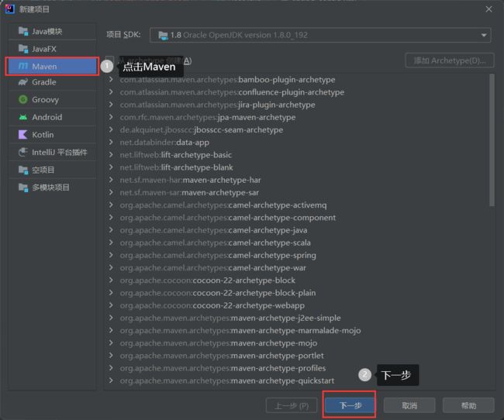Screen dimensions: 504x420
Task: Choose Gradle in the left list
Action: tap(52, 82)
